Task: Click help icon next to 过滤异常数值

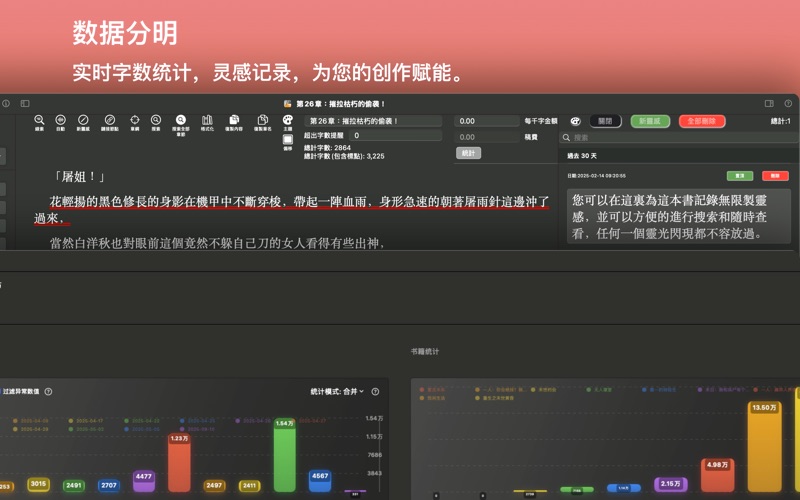Action: pos(48,392)
